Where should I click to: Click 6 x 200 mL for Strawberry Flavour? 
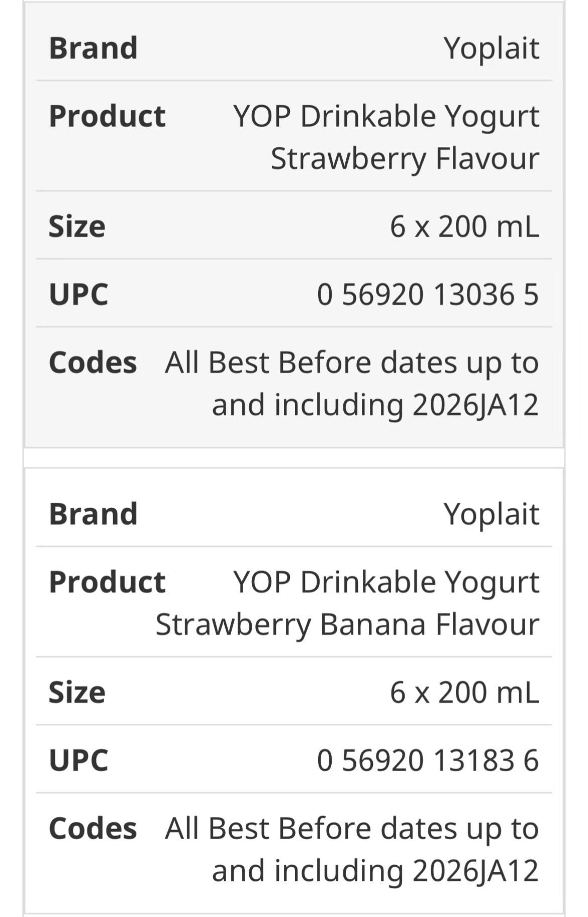point(464,226)
